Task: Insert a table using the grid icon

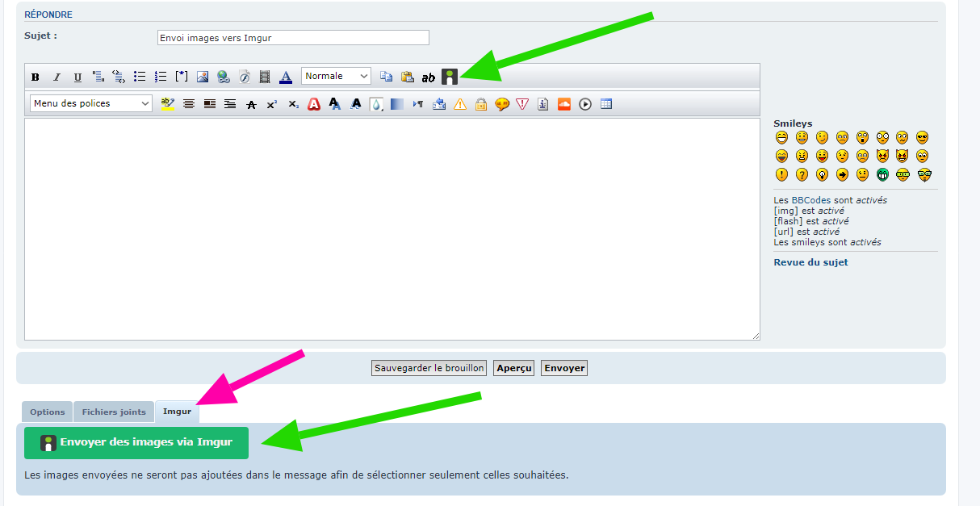Action: click(x=606, y=104)
